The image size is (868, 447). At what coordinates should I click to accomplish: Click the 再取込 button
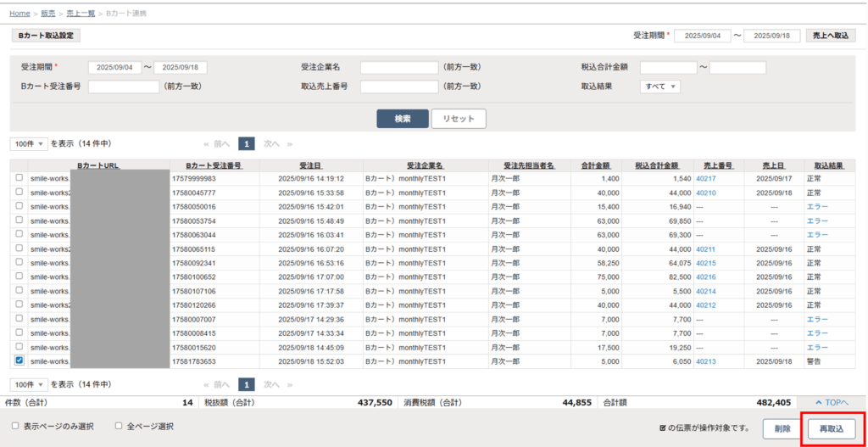831,429
